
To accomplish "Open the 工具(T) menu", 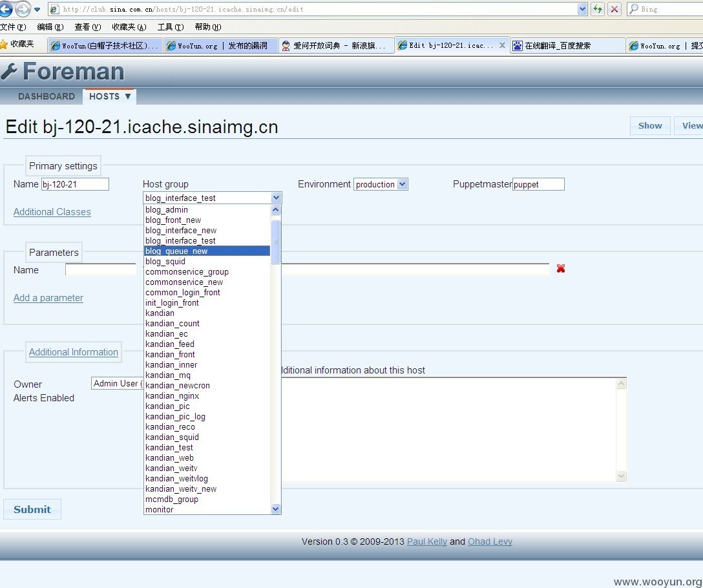I will pyautogui.click(x=171, y=27).
